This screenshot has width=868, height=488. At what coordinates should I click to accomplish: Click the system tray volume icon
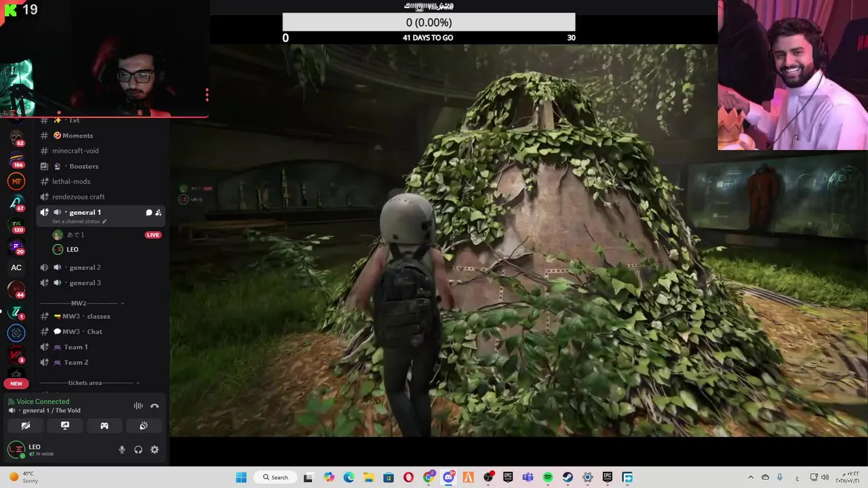(x=825, y=477)
